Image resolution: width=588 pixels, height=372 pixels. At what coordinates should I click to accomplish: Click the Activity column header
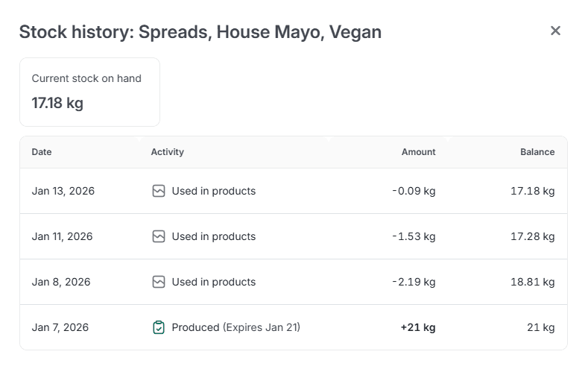click(x=167, y=152)
